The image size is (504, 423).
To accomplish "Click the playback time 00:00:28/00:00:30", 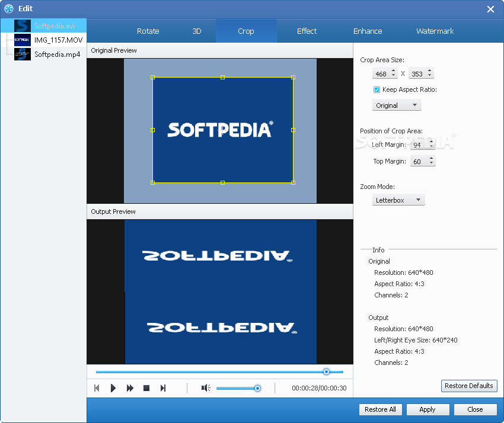I will [319, 388].
